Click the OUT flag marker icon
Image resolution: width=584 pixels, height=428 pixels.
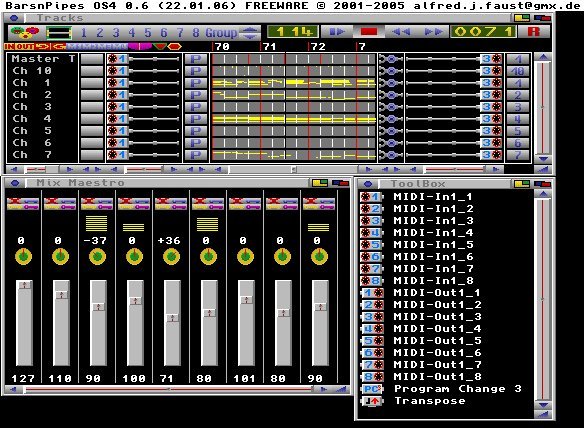tap(25, 47)
